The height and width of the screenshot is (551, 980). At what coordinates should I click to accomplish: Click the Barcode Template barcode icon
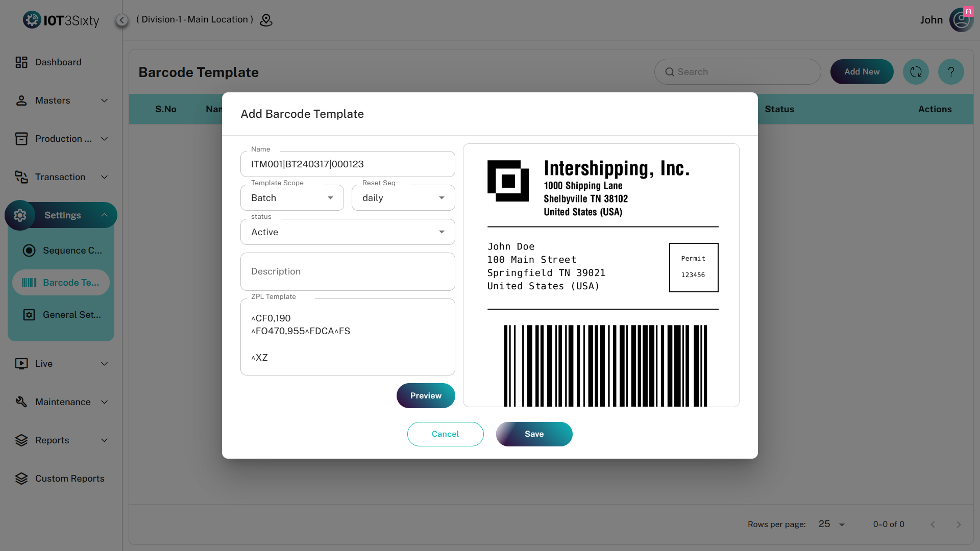(x=29, y=283)
